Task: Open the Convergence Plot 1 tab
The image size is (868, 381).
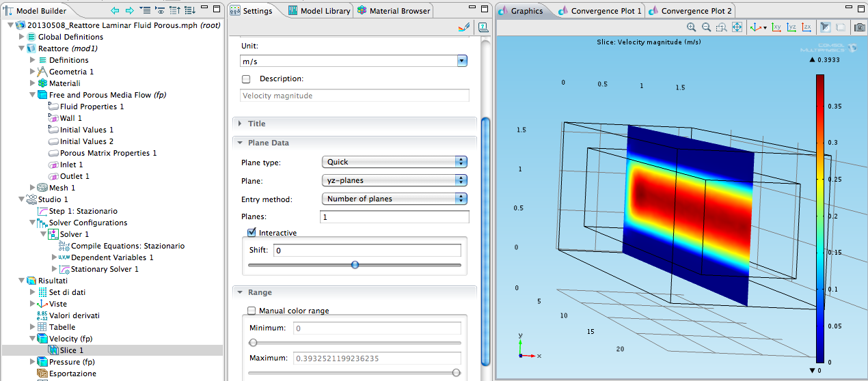Action: click(x=600, y=11)
